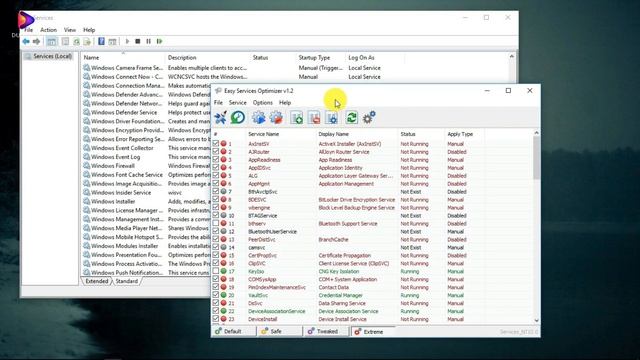The height and width of the screenshot is (360, 640).
Task: Click the Export List icon in Services toolbar
Action: coord(87,41)
